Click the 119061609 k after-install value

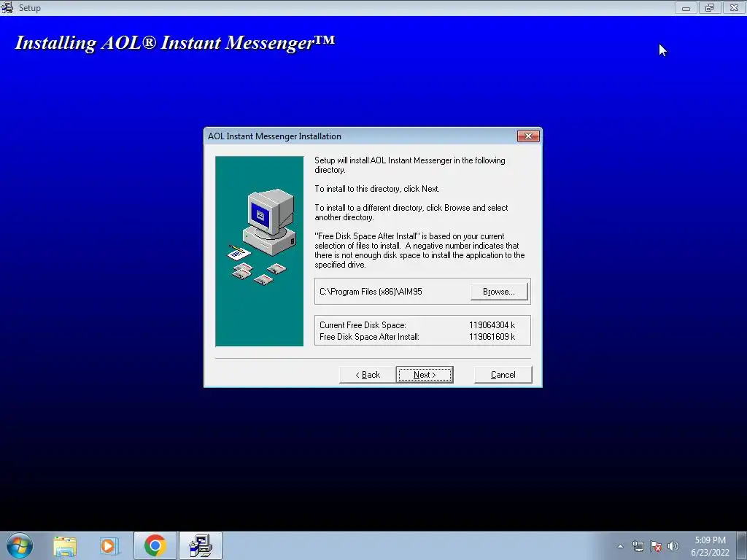492,337
